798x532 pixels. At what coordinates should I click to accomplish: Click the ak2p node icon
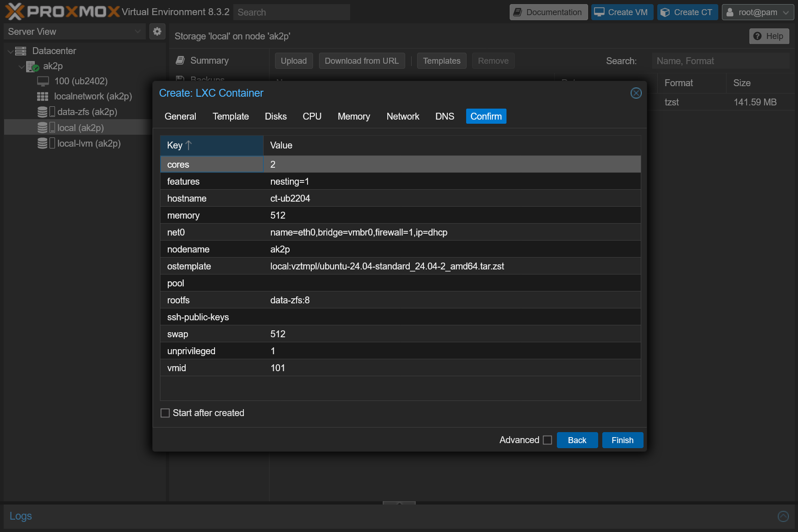tap(32, 66)
